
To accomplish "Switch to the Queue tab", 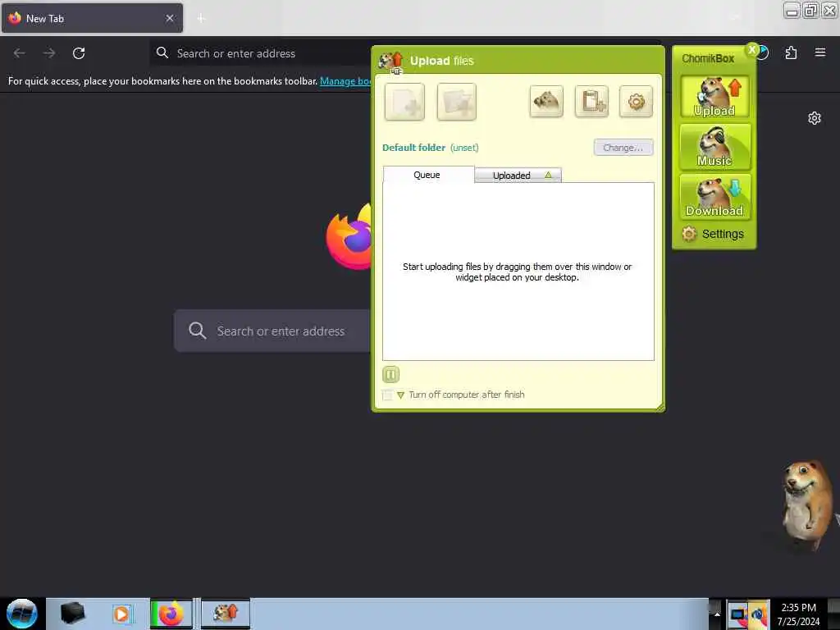I will pos(428,175).
